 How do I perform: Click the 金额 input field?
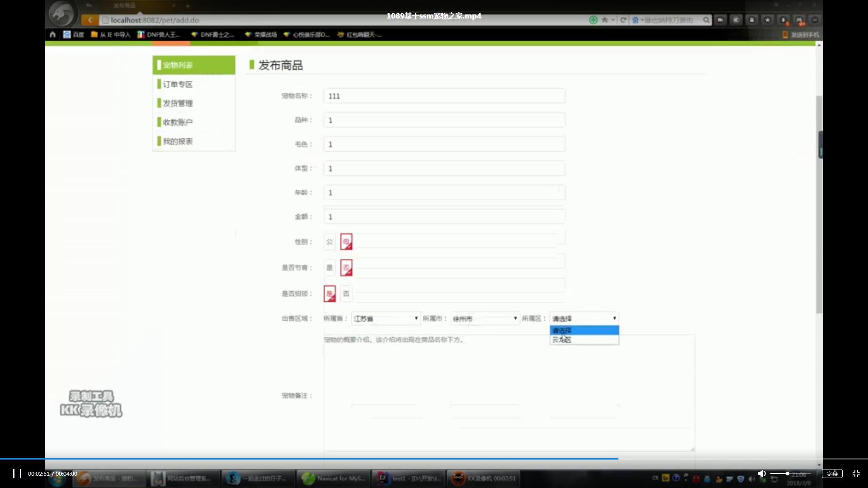444,217
